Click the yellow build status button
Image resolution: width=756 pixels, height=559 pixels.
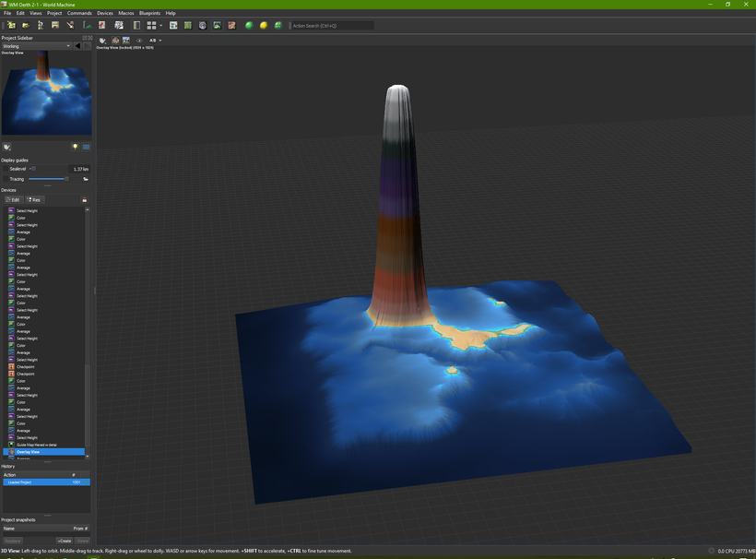tap(263, 25)
